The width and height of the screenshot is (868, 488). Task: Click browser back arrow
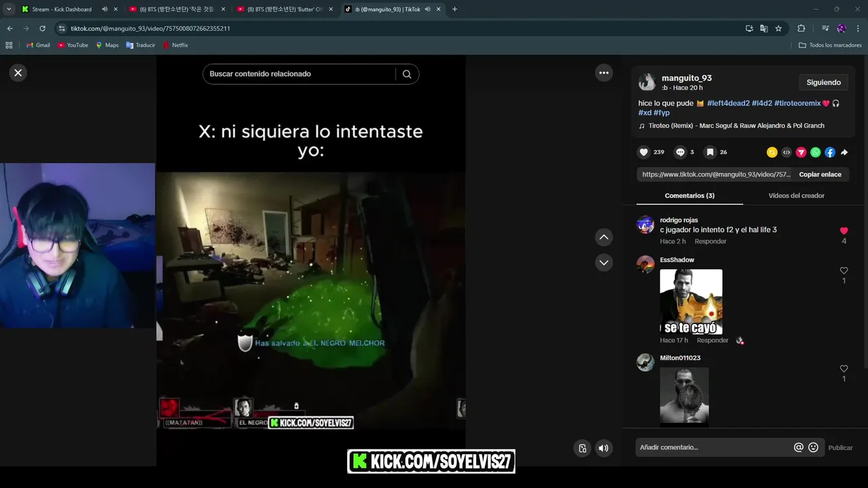click(9, 28)
